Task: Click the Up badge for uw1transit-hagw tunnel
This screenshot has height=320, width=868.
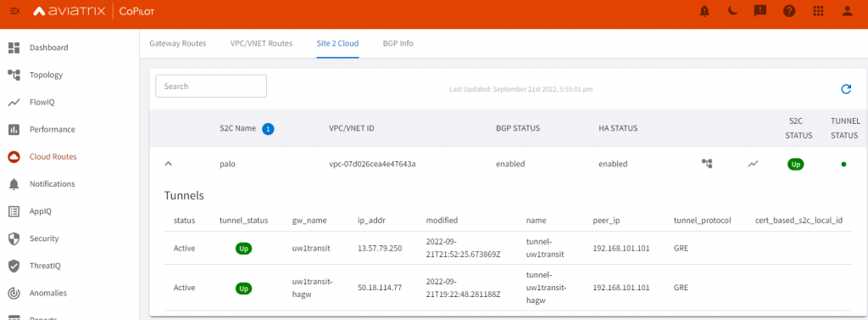Action: coord(243,289)
